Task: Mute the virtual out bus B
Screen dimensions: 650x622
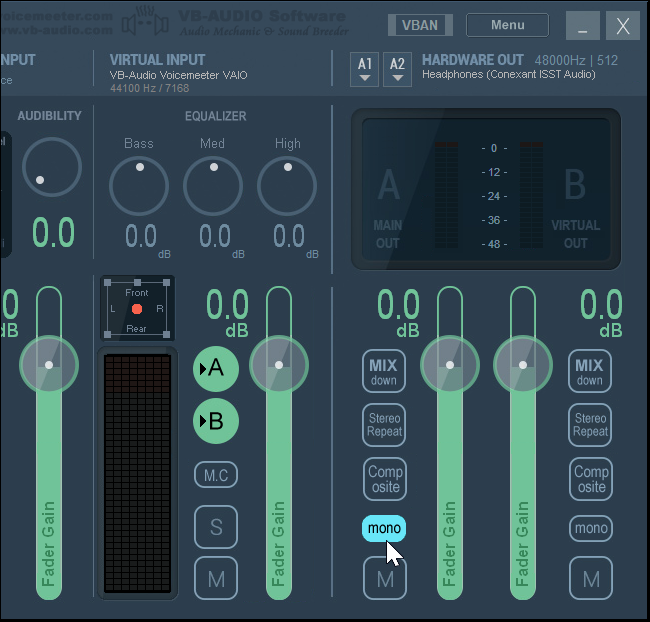Action: (591, 578)
